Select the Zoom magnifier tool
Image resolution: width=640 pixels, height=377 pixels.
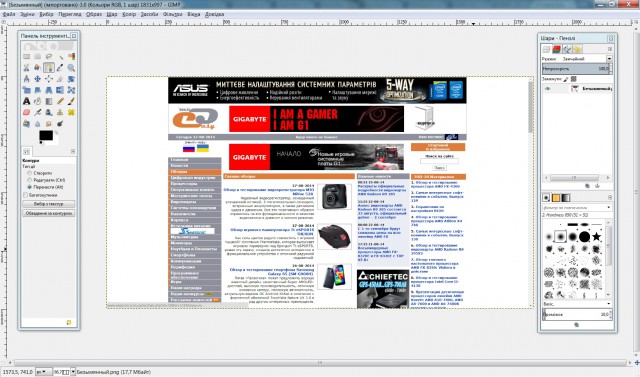[x=71, y=67]
